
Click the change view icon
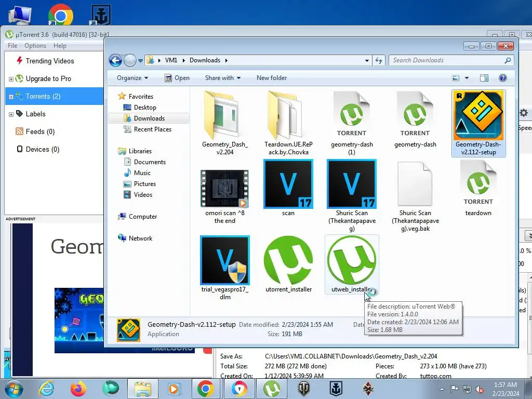[456, 78]
